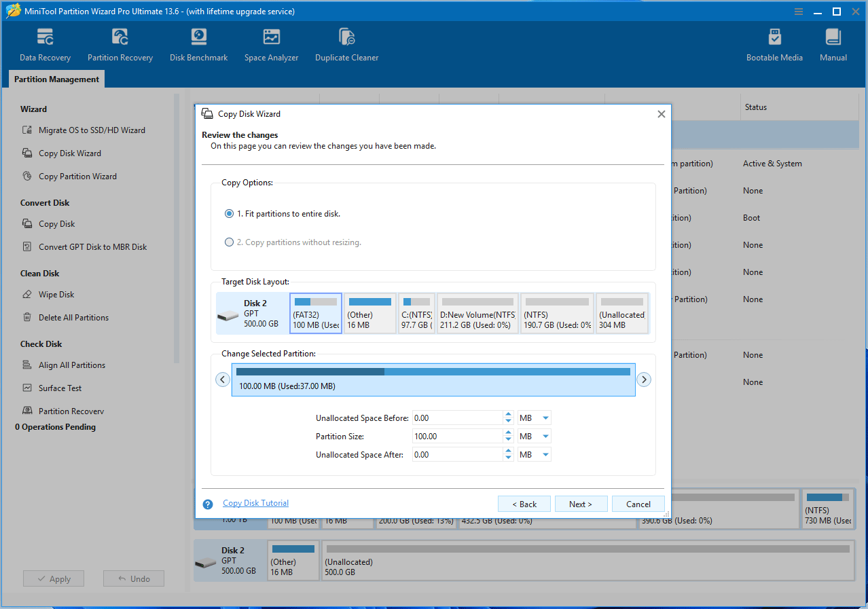The width and height of the screenshot is (868, 609).
Task: Click the Back button
Action: tap(524, 504)
